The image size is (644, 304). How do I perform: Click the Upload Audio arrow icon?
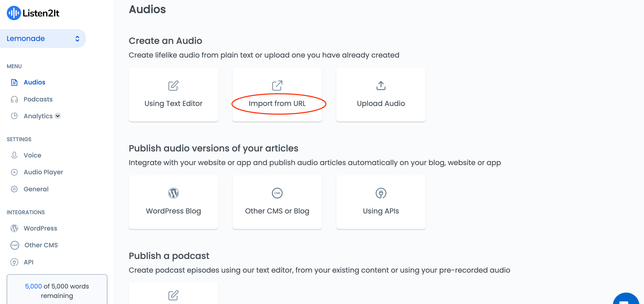coord(381,86)
